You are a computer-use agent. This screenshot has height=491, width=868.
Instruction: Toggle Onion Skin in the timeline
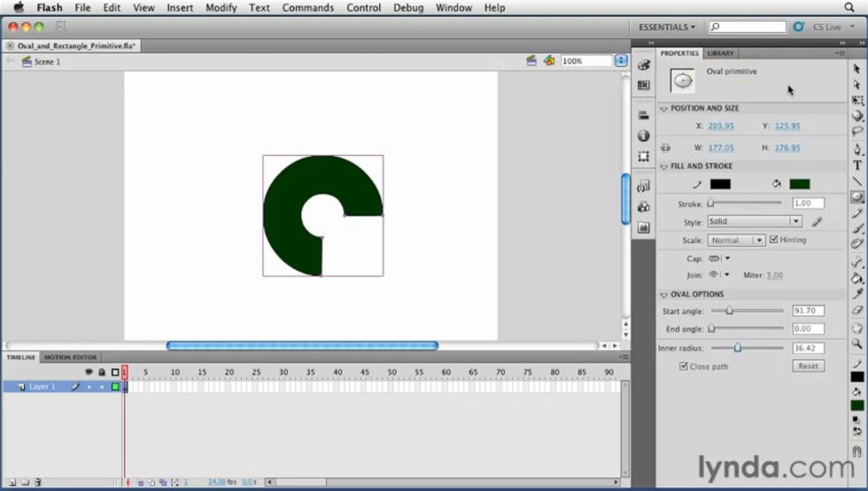(x=141, y=482)
